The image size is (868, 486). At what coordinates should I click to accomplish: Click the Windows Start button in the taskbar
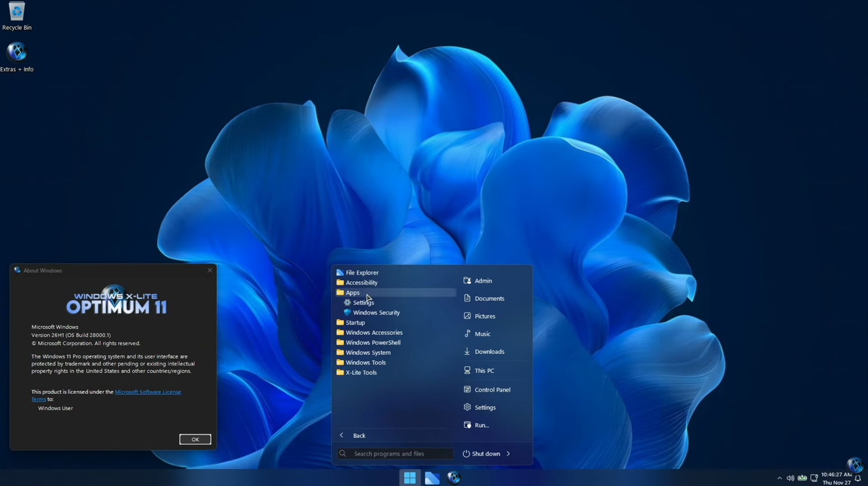[410, 478]
